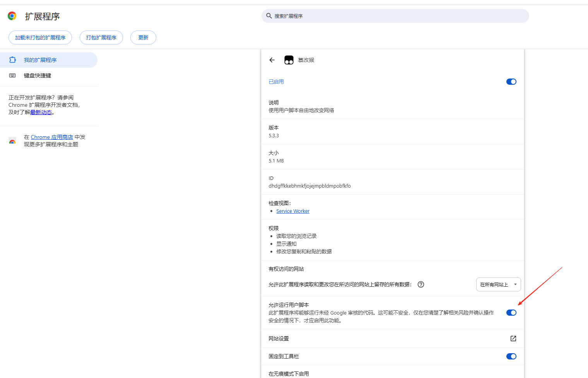Turn off 允许运行用户脚本

click(511, 312)
